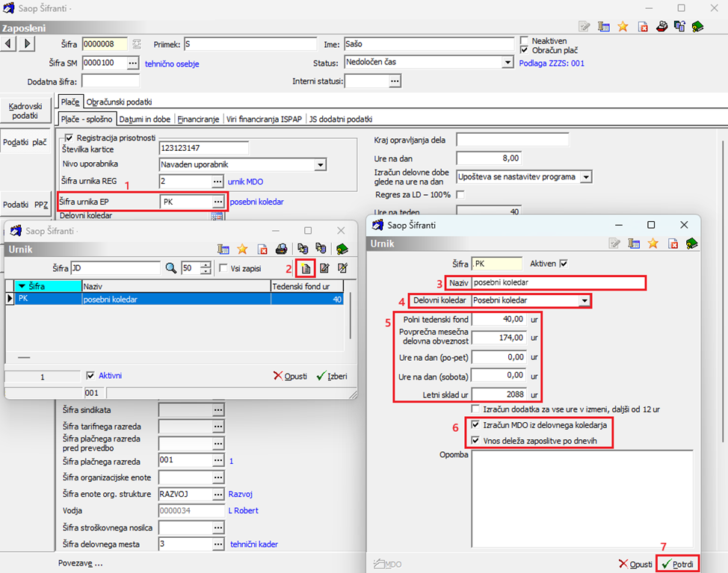Open Nivo uporabnika dropdown

(321, 164)
